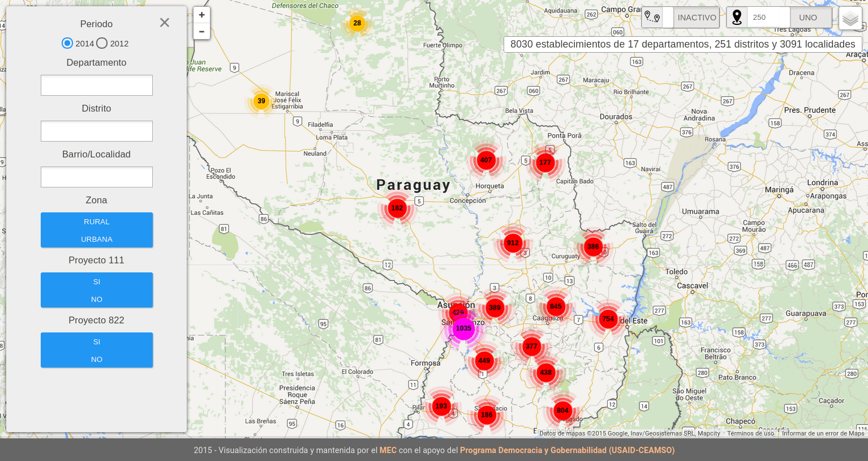Click the Dourados city label
868x461 pixels.
[x=616, y=117]
